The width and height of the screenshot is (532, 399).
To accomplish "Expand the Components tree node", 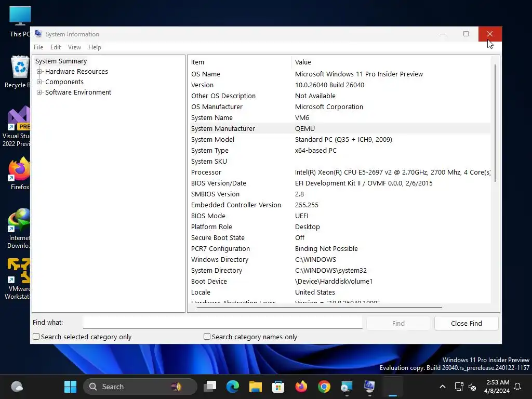I will [39, 82].
